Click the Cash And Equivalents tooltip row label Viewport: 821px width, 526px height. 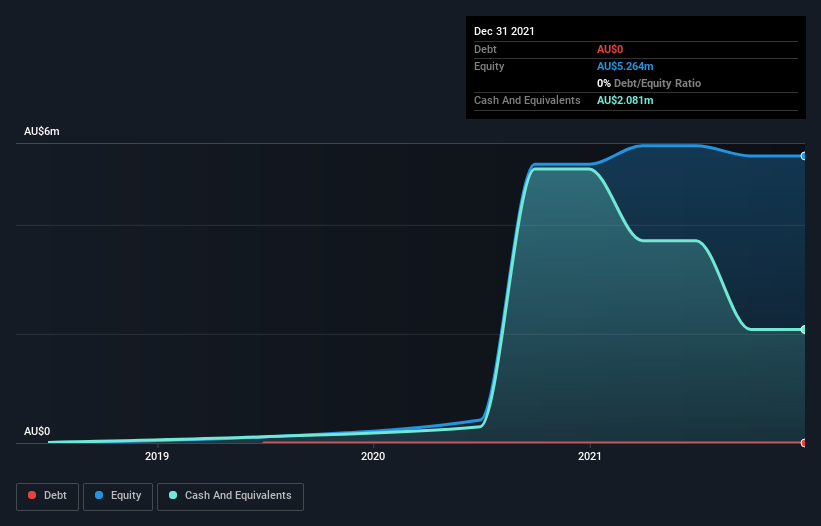(527, 100)
